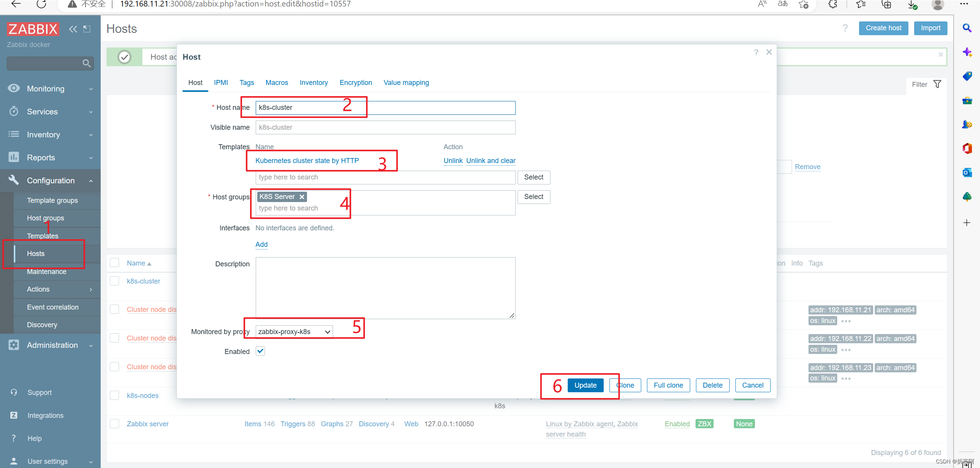Open Edge sidebar search icon
The width and height of the screenshot is (980, 468).
967,28
